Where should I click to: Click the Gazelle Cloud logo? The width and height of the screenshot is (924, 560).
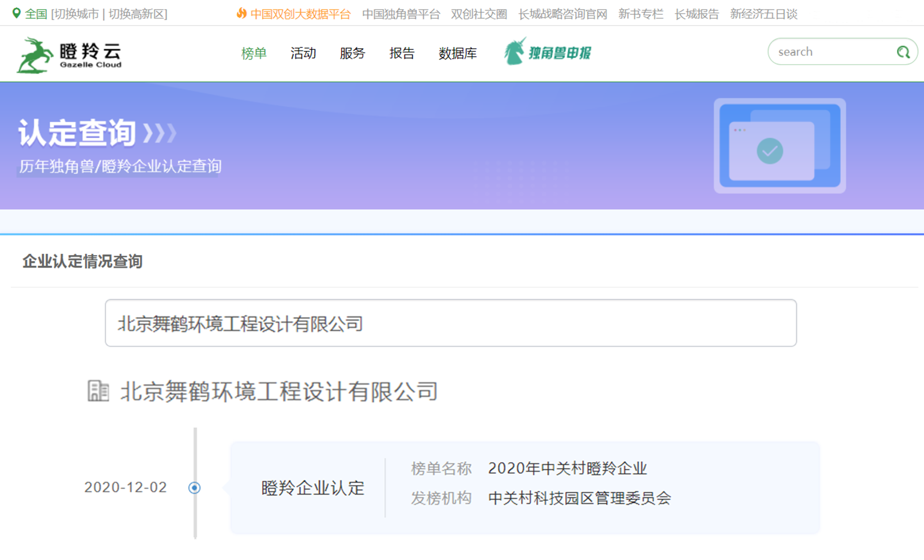(70, 55)
